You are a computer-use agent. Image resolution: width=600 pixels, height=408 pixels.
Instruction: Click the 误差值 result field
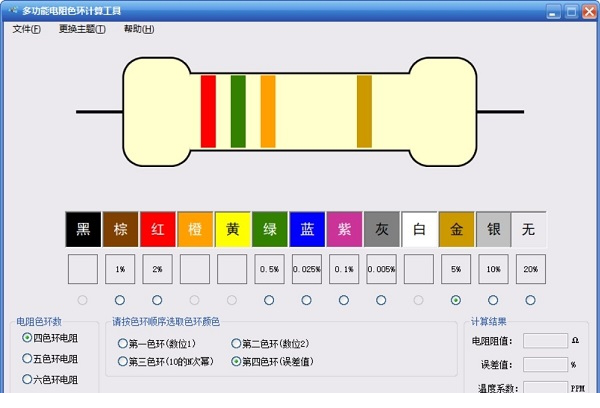tap(545, 364)
